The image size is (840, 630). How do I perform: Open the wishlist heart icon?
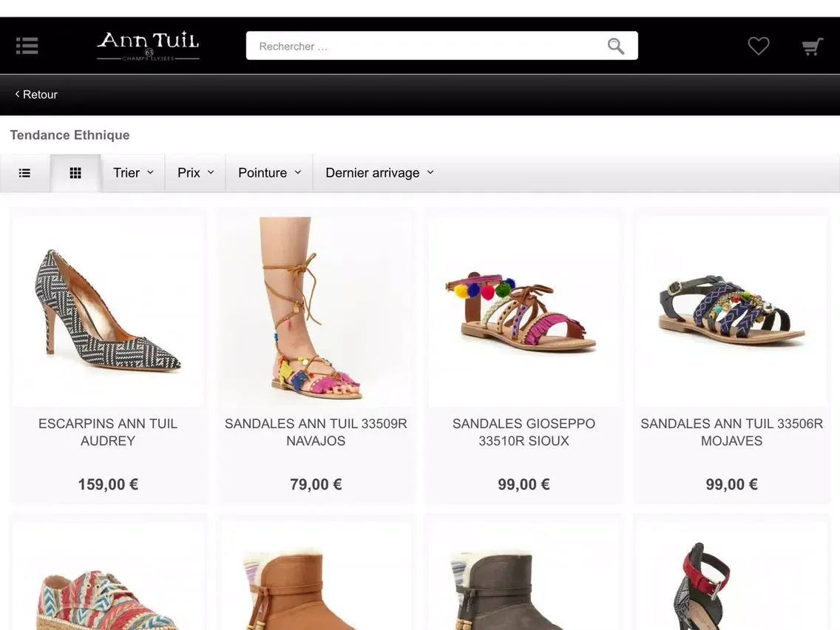click(759, 46)
